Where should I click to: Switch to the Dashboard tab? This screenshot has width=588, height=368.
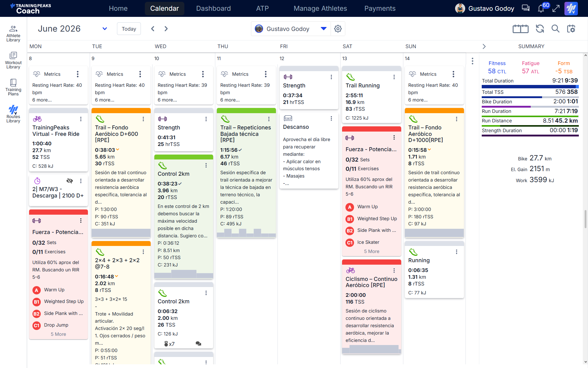tap(213, 8)
